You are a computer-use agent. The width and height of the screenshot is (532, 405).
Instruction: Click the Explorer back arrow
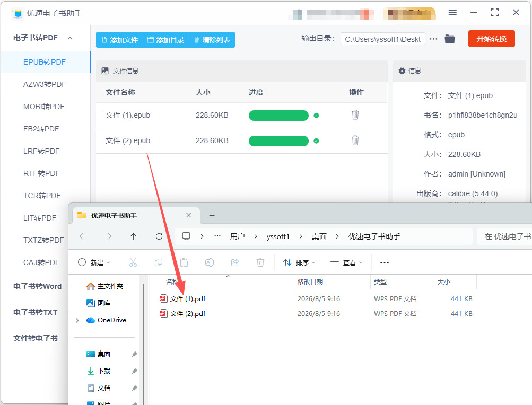click(x=82, y=236)
